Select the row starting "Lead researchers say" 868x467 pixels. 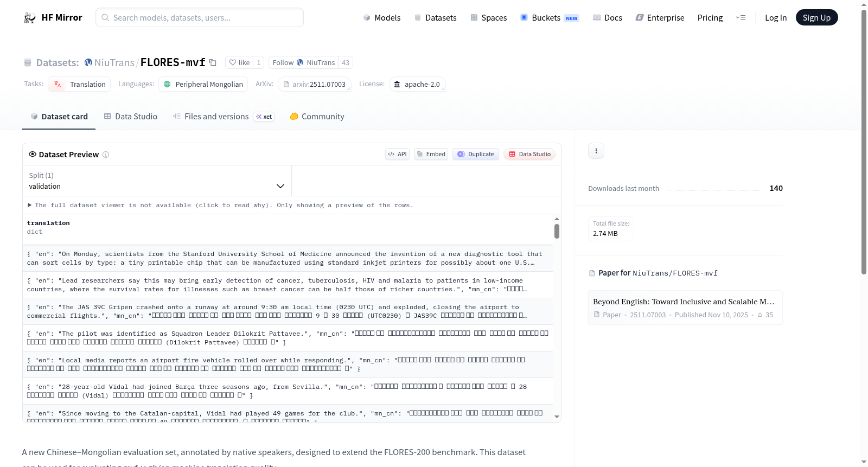[288, 285]
